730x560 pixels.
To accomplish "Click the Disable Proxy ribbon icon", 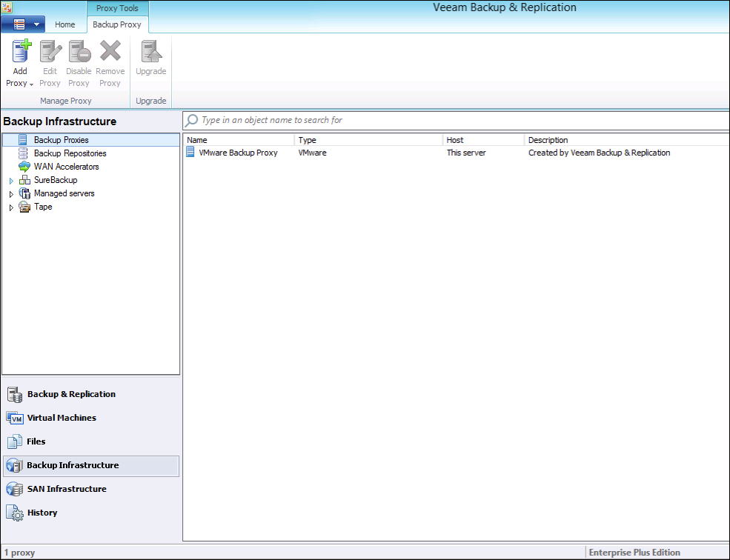I will [79, 52].
